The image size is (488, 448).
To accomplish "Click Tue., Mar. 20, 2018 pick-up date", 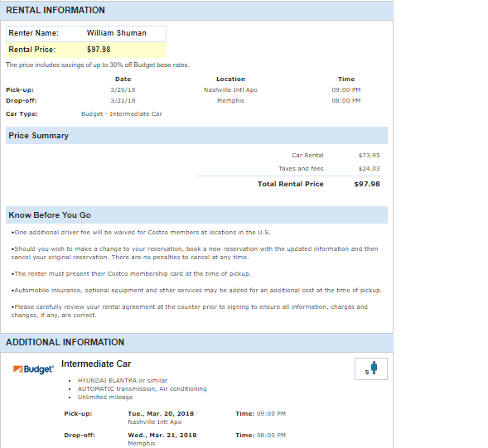I will pyautogui.click(x=161, y=414).
